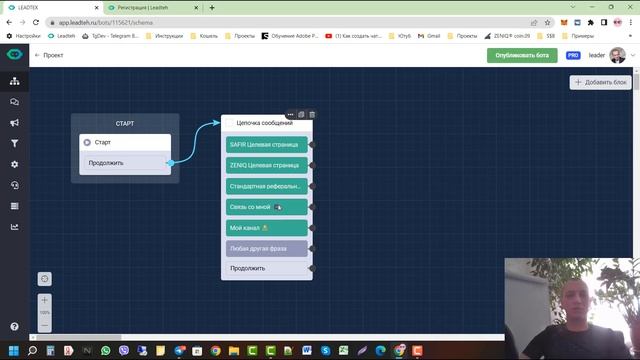The width and height of the screenshot is (640, 360).
Task: Open Viber from the taskbar
Action: point(124,351)
